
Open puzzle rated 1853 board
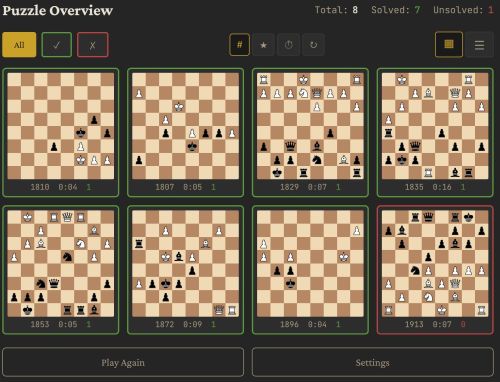click(61, 263)
